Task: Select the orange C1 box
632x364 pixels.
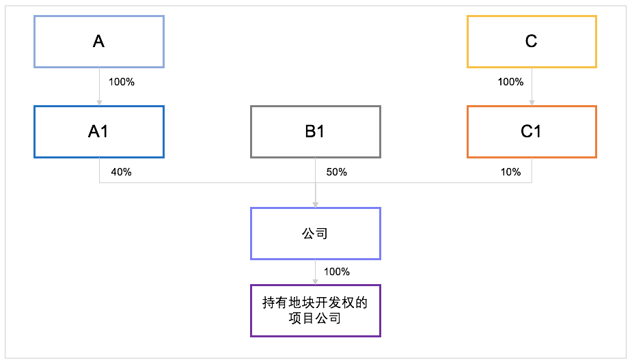Action: pyautogui.click(x=532, y=132)
